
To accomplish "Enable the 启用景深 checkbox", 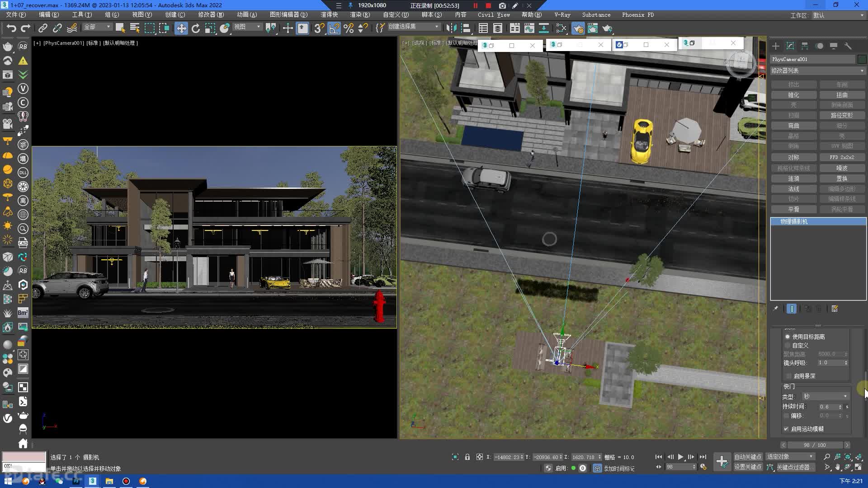I will [x=789, y=376].
